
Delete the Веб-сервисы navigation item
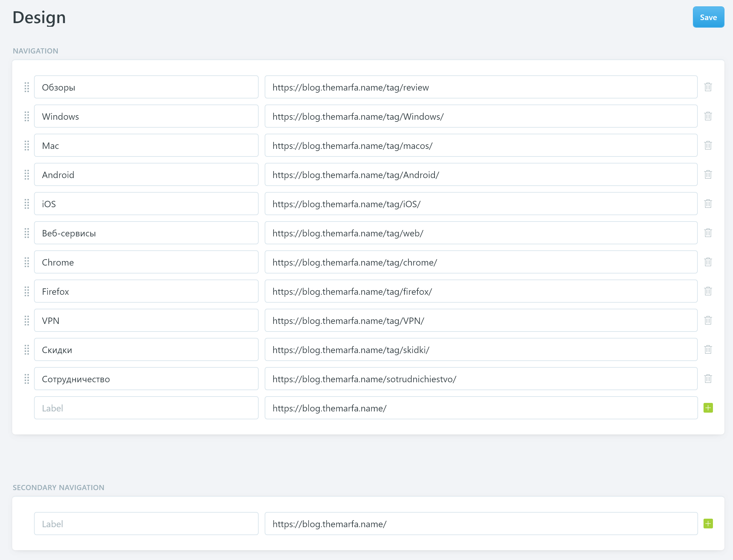click(708, 233)
